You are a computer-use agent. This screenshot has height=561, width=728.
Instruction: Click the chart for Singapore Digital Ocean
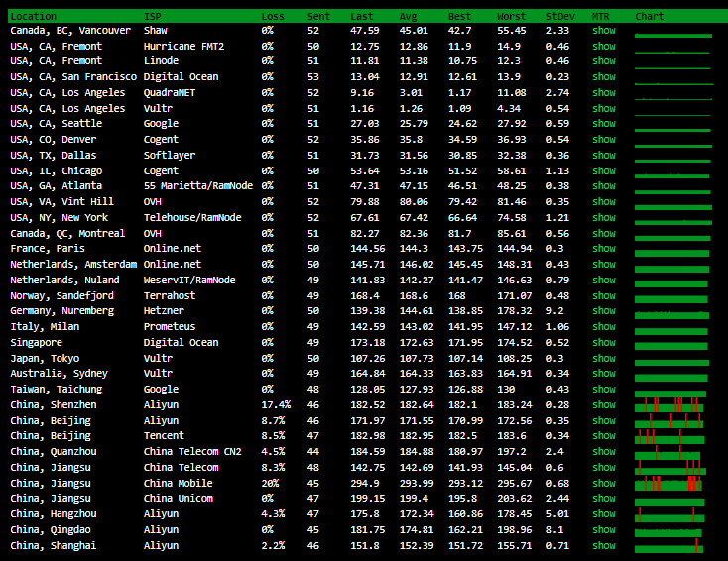(x=671, y=343)
